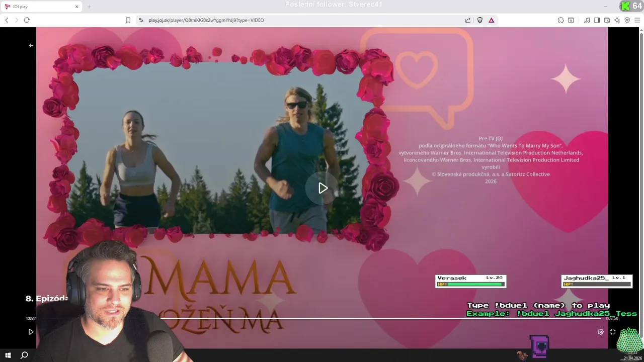644x362 pixels.
Task: Open Leo AI assistant sparkle icon
Action: click(617, 20)
